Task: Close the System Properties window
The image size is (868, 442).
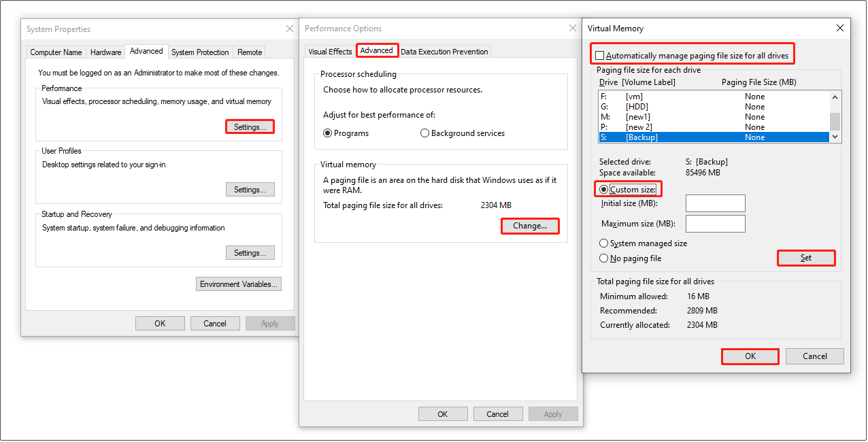Action: (290, 29)
